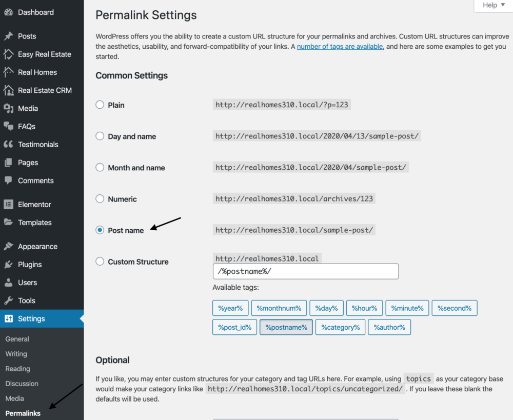
Task: Click the topics/uncategorized example URL
Action: [305, 389]
